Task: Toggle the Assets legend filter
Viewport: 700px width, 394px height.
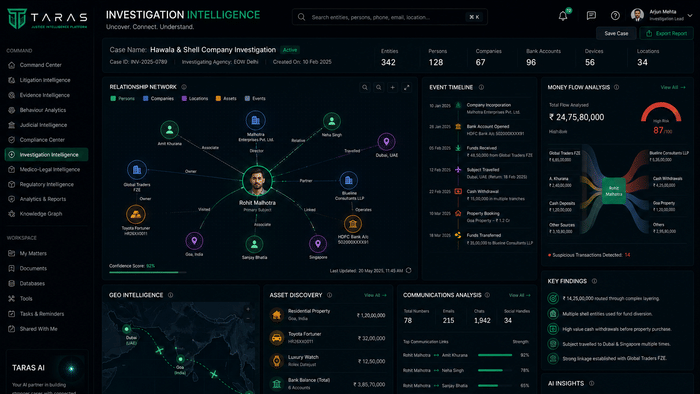Action: (226, 99)
